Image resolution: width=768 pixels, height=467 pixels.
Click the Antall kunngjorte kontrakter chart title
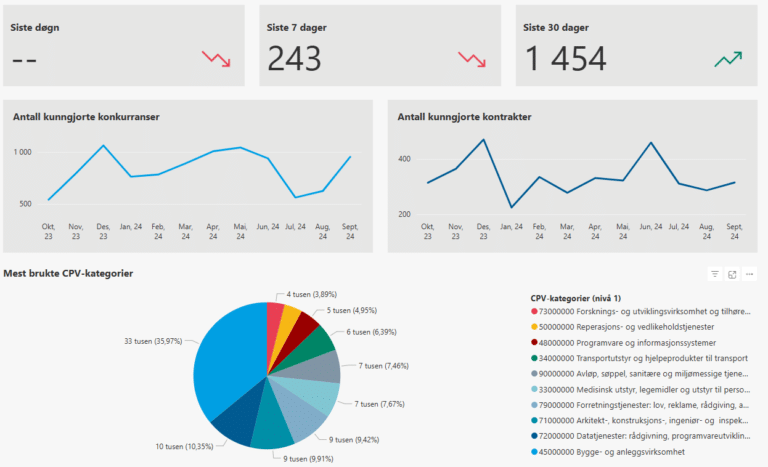464,117
